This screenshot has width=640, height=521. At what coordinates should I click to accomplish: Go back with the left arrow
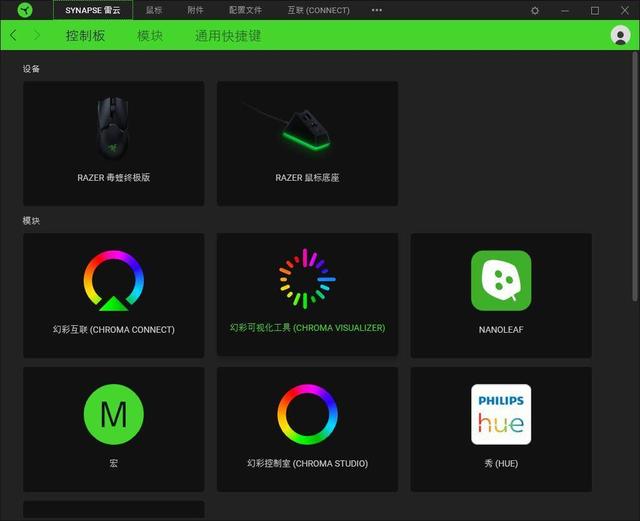coord(13,35)
